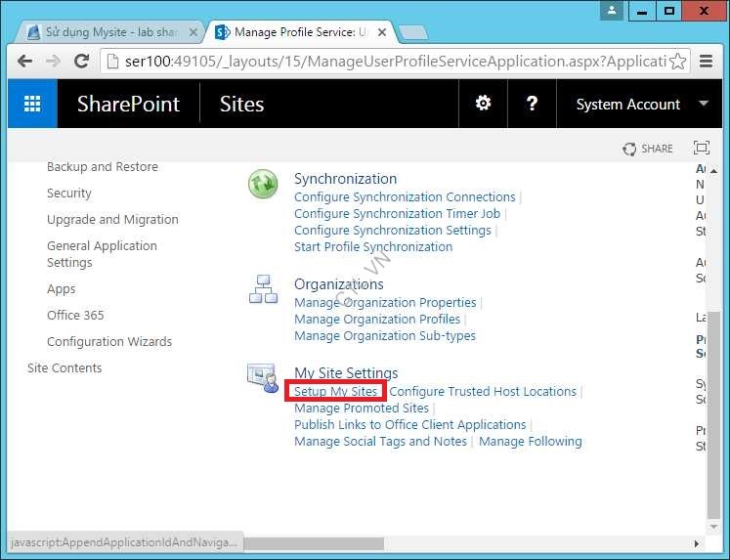The height and width of the screenshot is (560, 730).
Task: Open Configuration Wizards in the sidebar
Action: (x=109, y=342)
